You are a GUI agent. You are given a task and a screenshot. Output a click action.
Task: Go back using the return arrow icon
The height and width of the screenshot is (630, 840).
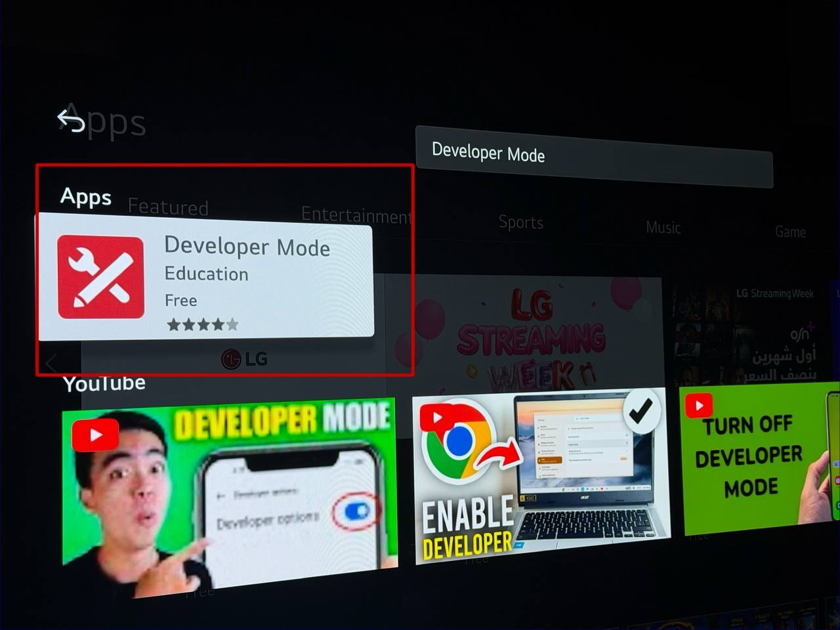(71, 121)
